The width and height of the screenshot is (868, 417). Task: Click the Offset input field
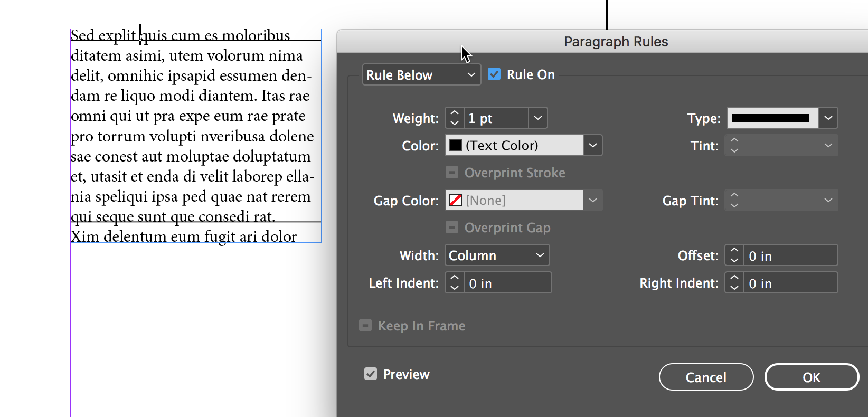[790, 256]
